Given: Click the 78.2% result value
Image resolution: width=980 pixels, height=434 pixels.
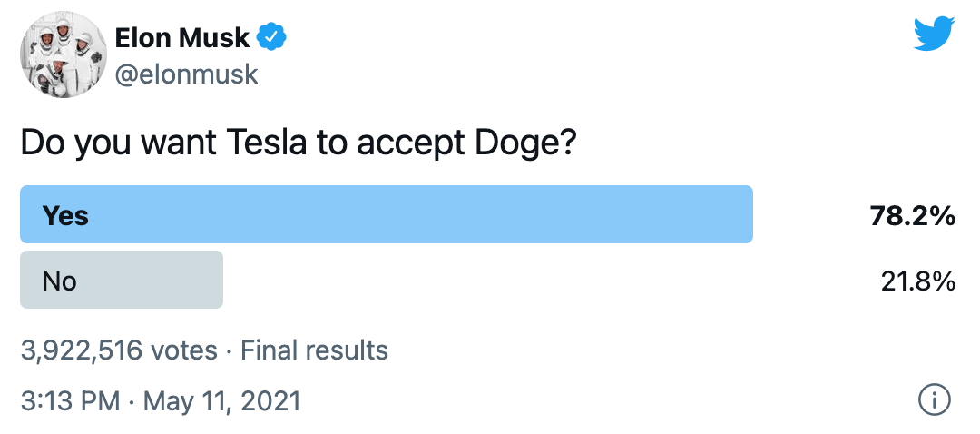Looking at the screenshot, I should [912, 216].
